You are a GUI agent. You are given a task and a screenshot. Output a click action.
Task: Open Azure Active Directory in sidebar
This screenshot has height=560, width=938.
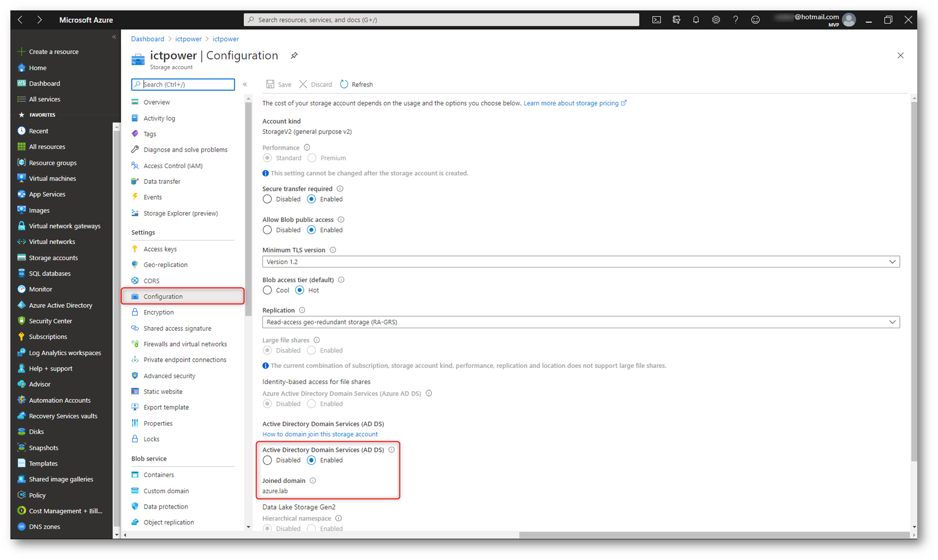60,305
